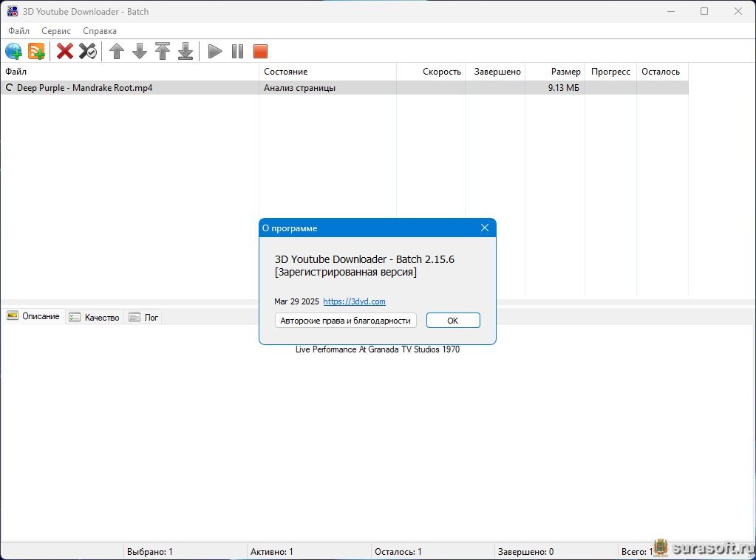
Task: Click the app icon in the title bar
Action: pos(12,11)
